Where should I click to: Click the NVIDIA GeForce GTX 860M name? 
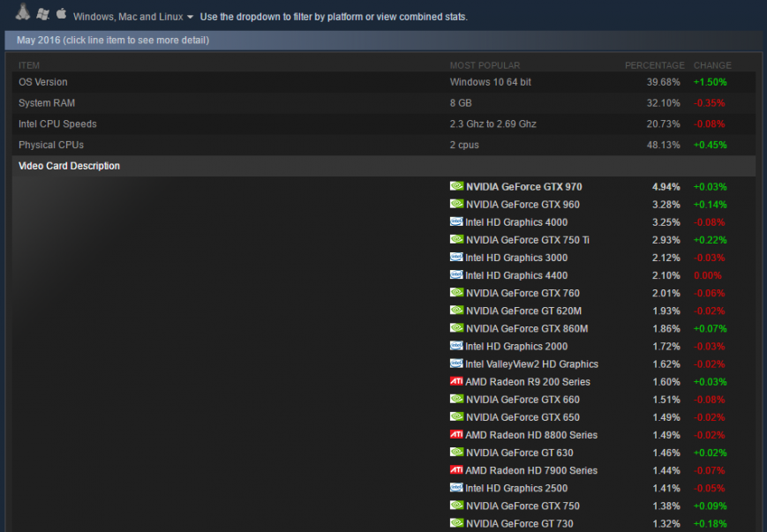pos(527,328)
